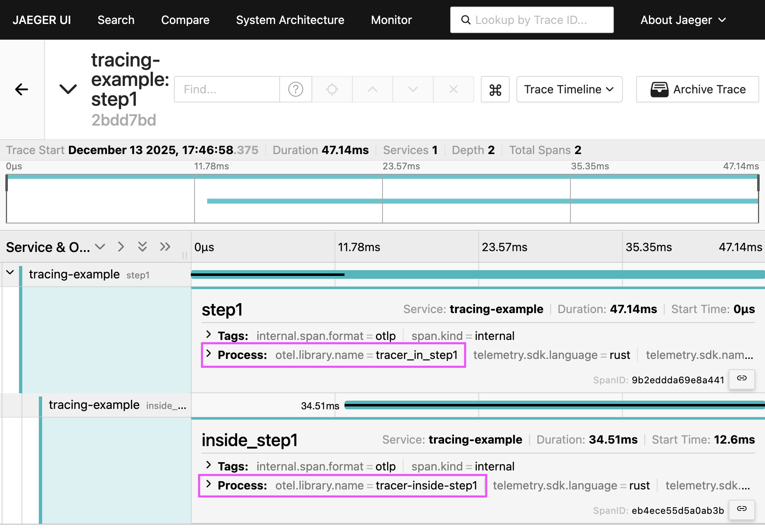This screenshot has width=765, height=532.
Task: Click the back arrow icon
Action: (x=21, y=89)
